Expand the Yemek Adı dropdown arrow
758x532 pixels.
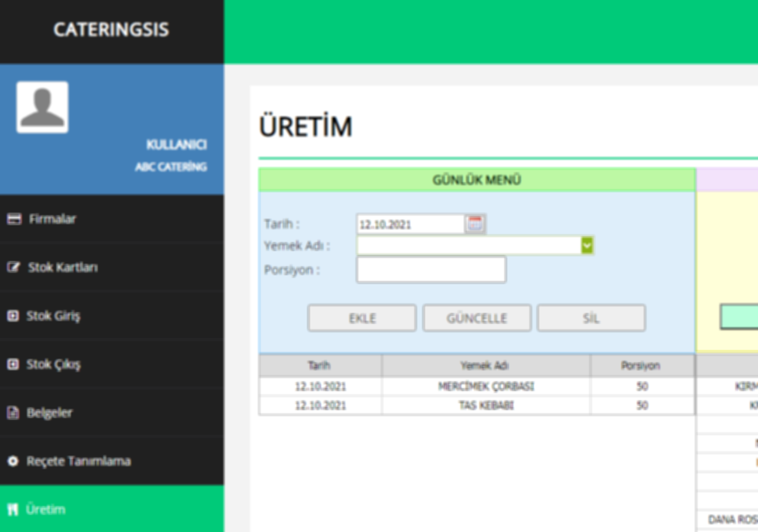pos(587,246)
